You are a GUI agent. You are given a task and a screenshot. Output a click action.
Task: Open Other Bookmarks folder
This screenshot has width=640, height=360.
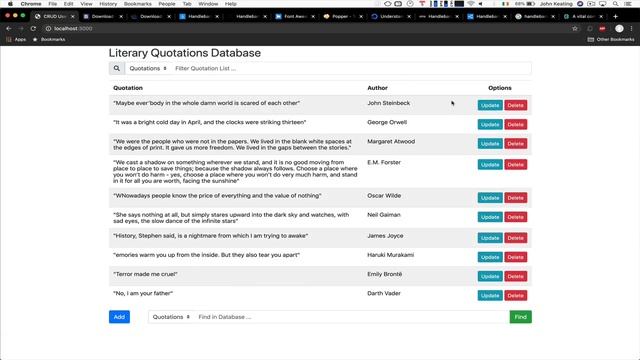click(611, 40)
